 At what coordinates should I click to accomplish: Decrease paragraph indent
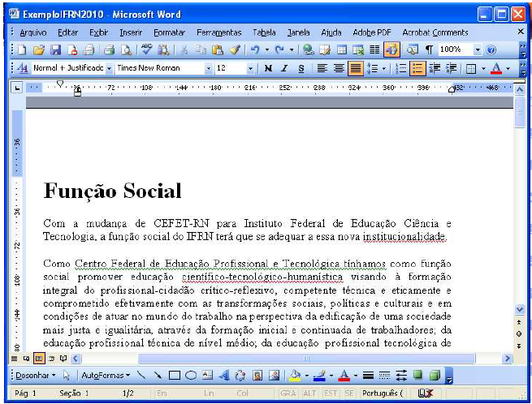pyautogui.click(x=435, y=68)
